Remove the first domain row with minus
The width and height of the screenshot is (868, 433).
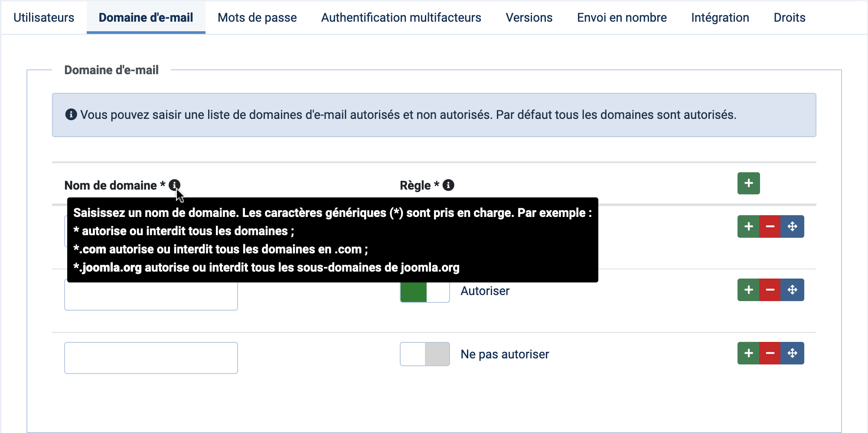pos(770,226)
